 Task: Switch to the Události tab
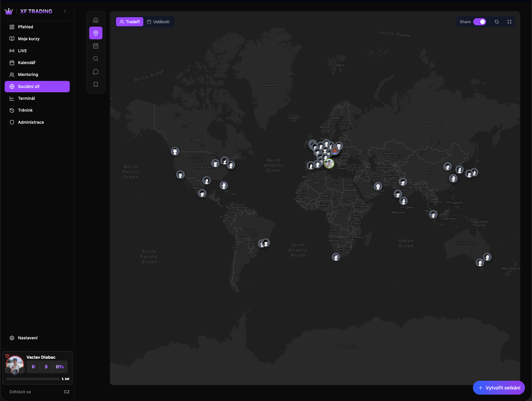(158, 22)
